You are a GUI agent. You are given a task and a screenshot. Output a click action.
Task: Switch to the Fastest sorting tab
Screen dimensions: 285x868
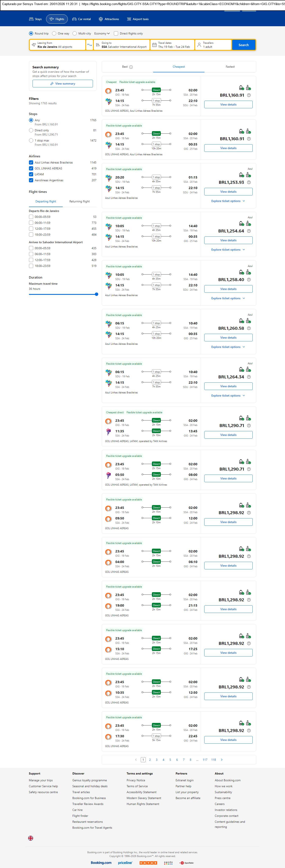230,67
